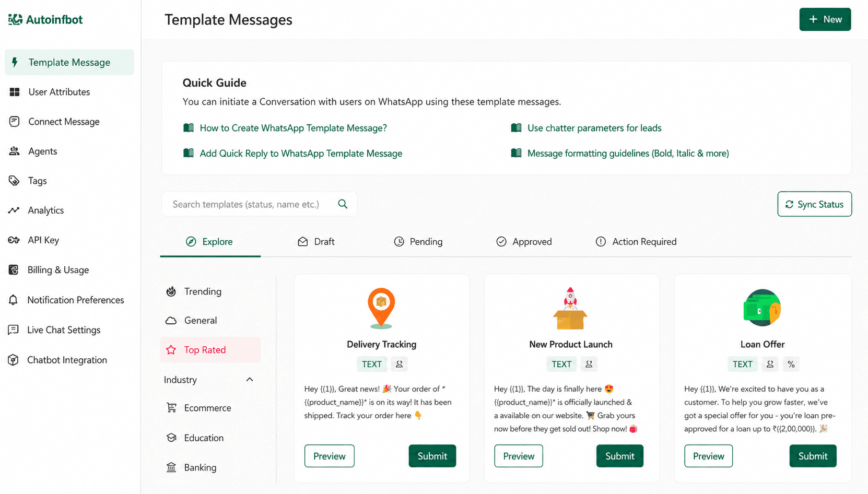Viewport: 868px width, 494px height.
Task: Submit the Loan Offer template
Action: pos(813,456)
